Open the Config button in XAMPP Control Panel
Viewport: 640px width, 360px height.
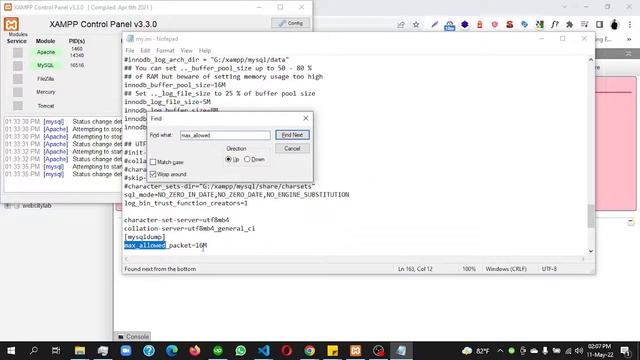[x=290, y=23]
